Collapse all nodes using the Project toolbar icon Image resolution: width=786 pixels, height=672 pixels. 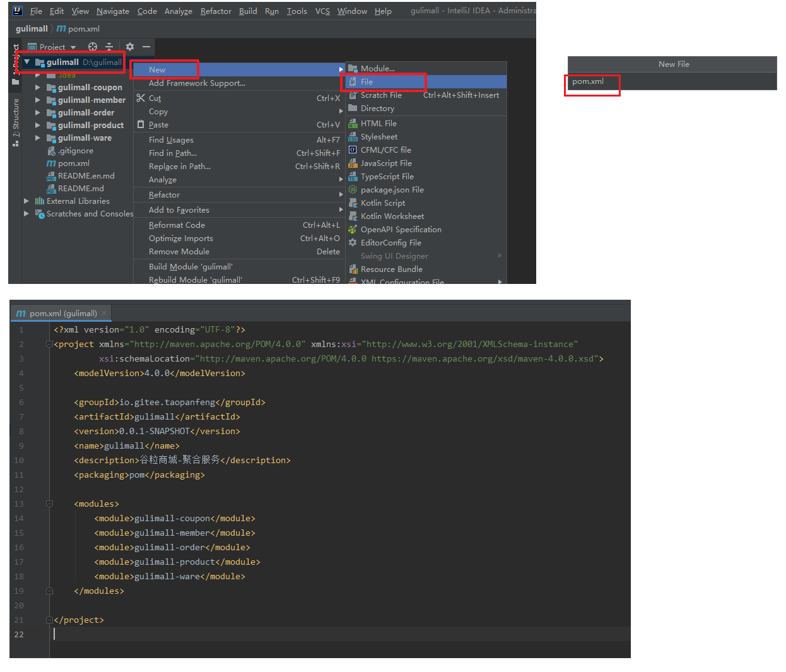(x=109, y=47)
